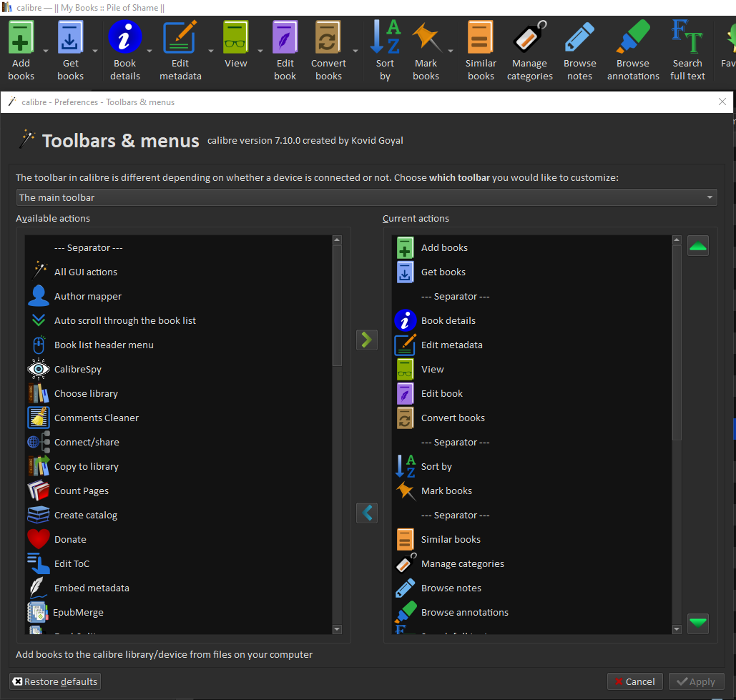The image size is (736, 700).
Task: Select Book list header menu entry
Action: click(x=178, y=345)
